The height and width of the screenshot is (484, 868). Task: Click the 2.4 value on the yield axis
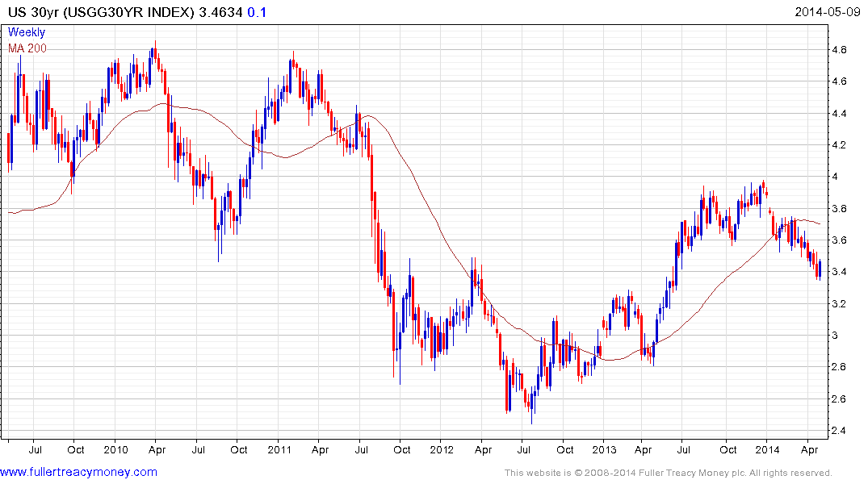pyautogui.click(x=839, y=430)
